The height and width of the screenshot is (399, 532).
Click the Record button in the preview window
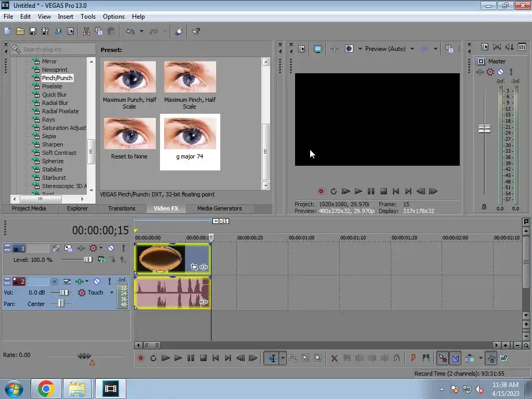tap(321, 191)
